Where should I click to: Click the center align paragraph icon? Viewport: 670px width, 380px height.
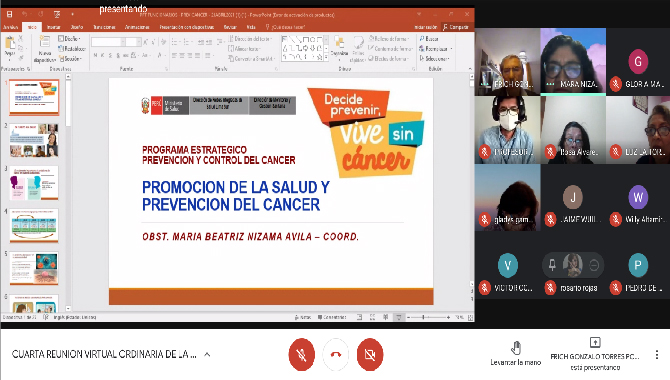182,55
